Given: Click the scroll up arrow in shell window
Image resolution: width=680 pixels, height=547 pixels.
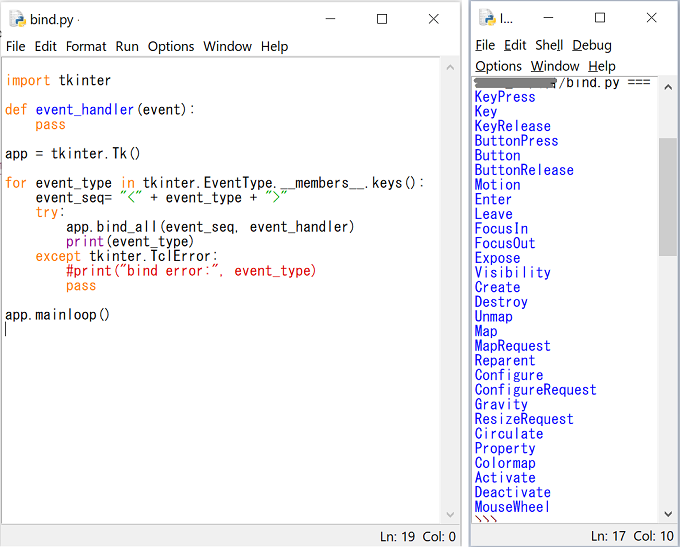Looking at the screenshot, I should coord(668,86).
